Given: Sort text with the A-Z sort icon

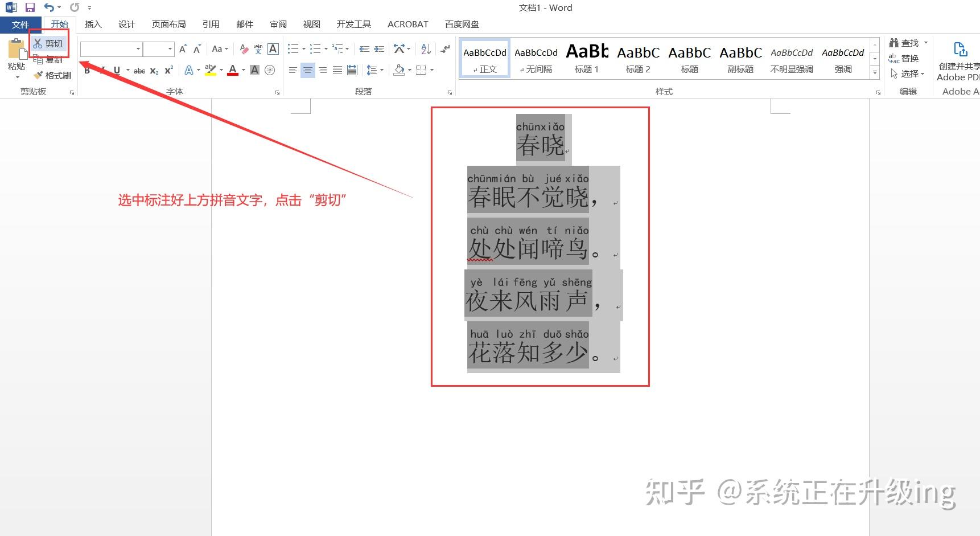Looking at the screenshot, I should (426, 49).
